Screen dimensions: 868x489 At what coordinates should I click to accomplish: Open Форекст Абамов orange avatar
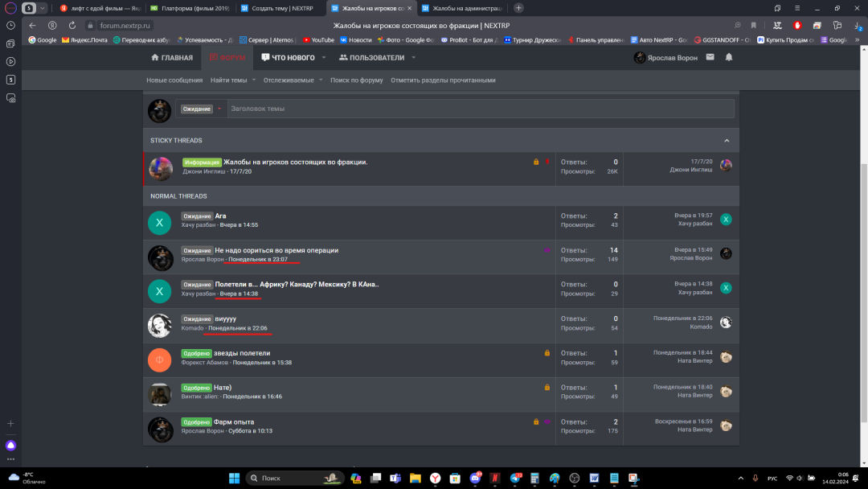click(x=159, y=360)
